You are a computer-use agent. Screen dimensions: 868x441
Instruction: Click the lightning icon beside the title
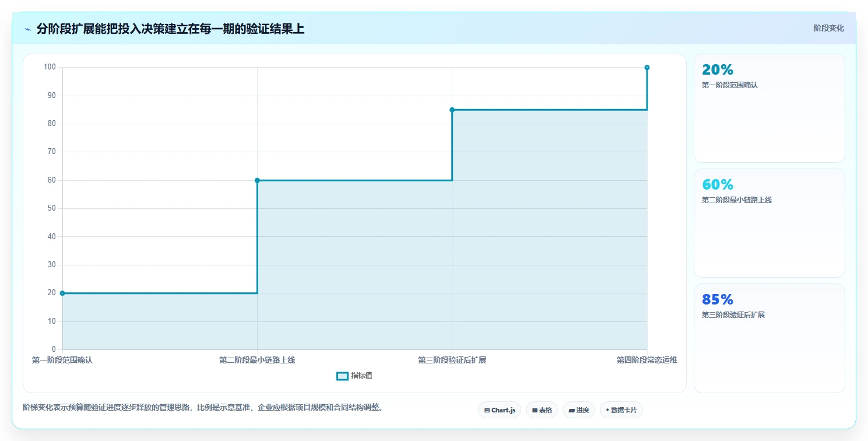[27, 29]
